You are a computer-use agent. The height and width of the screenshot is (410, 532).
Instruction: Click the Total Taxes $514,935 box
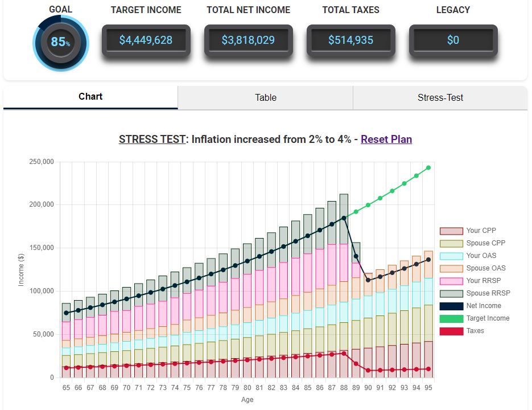[x=350, y=40]
